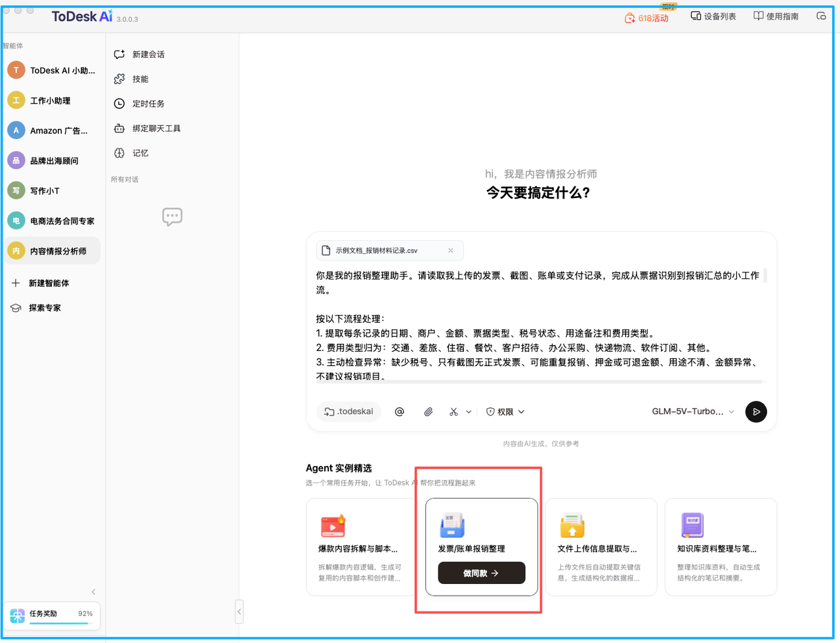Screen dimensions: 840x643
Task: Select the ToDesk AI 小助 agent
Action: click(52, 70)
